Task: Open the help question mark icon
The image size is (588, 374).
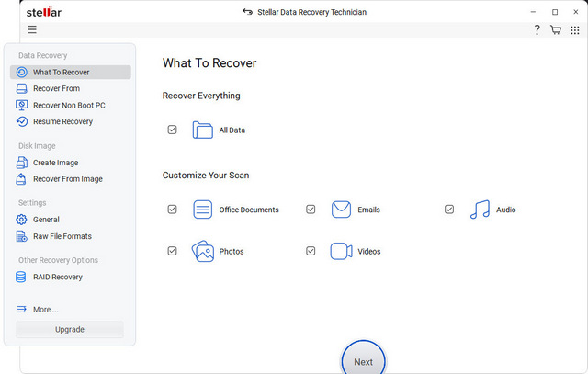Action: 537,30
